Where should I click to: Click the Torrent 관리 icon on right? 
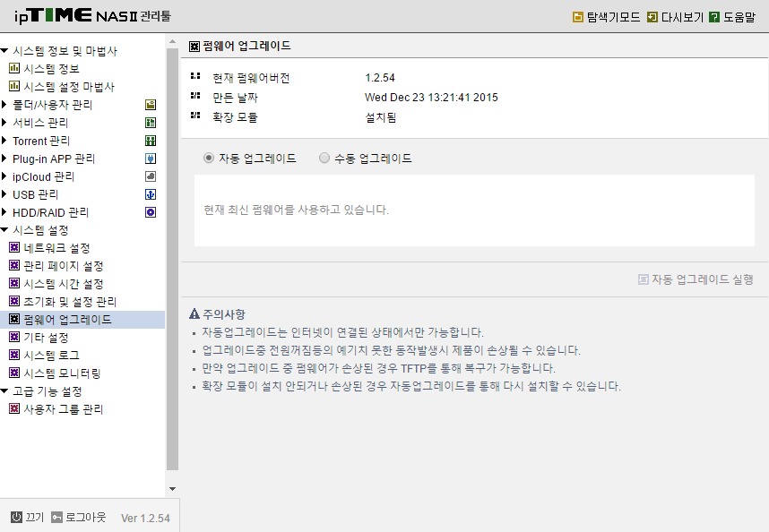[151, 142]
